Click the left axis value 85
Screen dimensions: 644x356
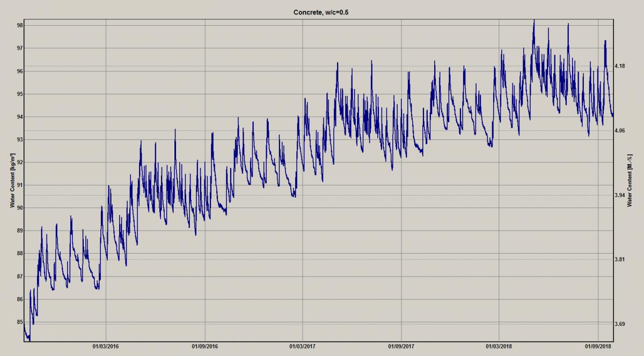pos(19,322)
